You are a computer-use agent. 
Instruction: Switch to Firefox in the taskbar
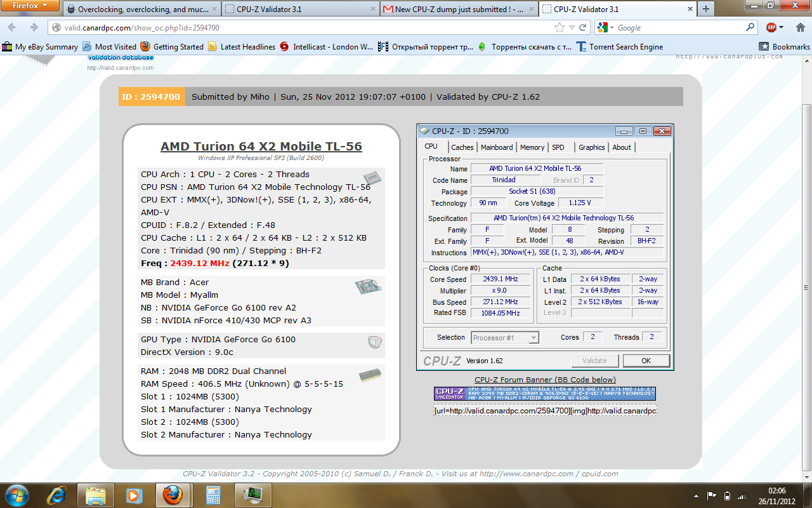[x=173, y=495]
